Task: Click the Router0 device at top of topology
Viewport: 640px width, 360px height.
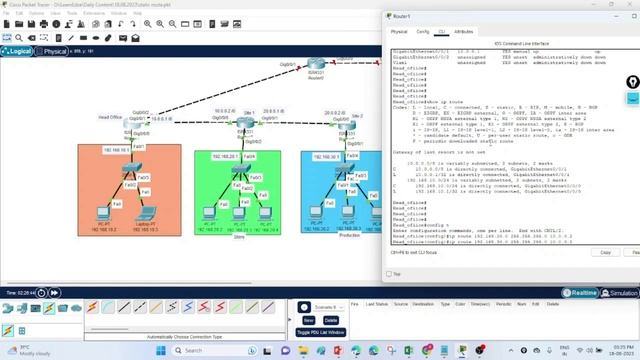Action: 316,64
